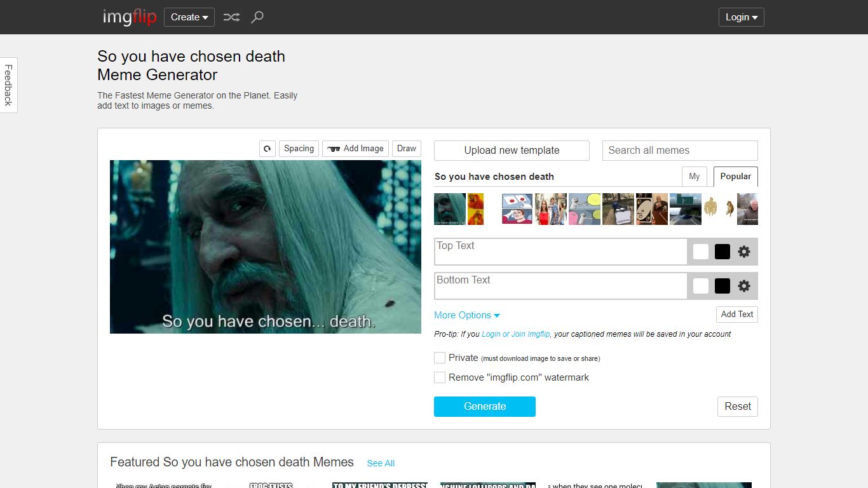Rotate the meme image using rotate icon
The width and height of the screenshot is (868, 488).
click(x=268, y=149)
